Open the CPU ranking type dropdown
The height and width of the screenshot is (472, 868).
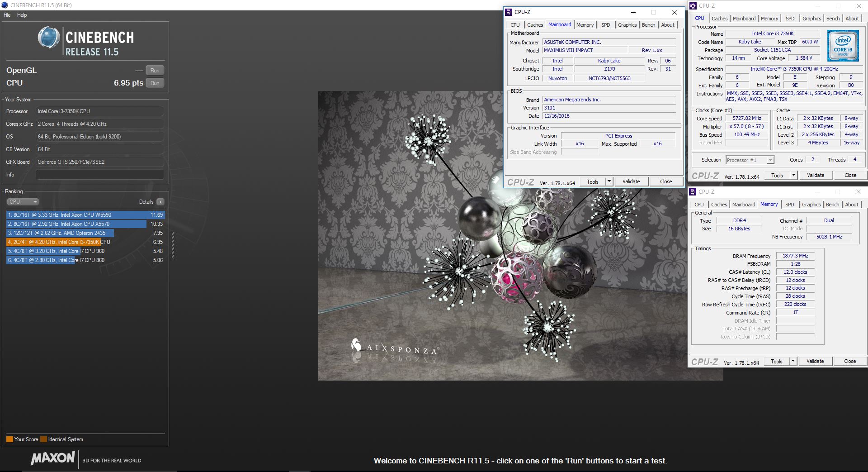(x=23, y=202)
